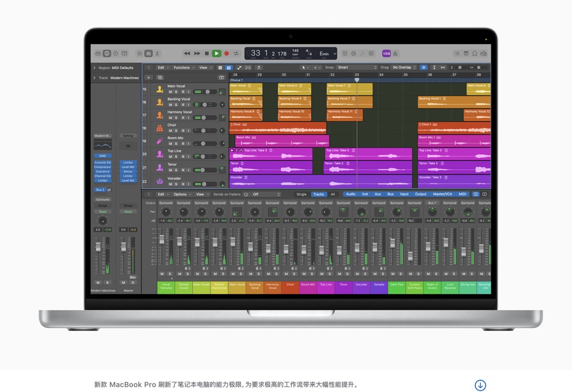Select the Vocoder track robot icon
Viewport: 572px width, 392px height.
pos(160,181)
